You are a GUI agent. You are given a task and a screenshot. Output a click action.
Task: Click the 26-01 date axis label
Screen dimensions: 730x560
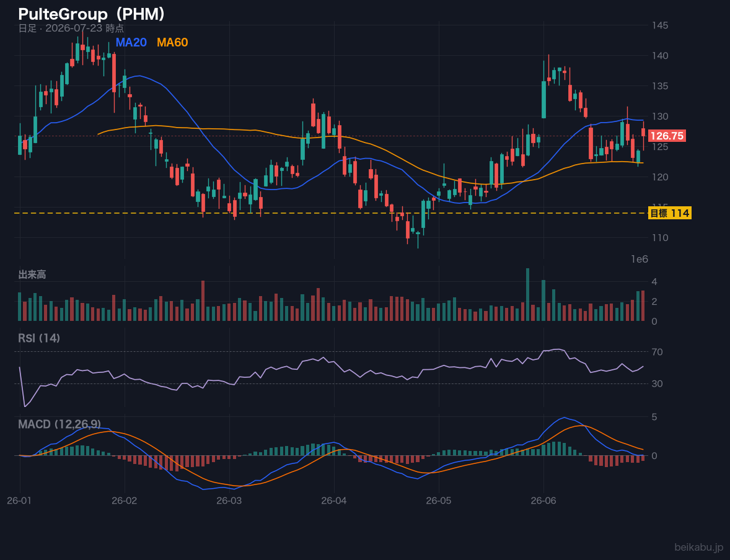pos(20,501)
